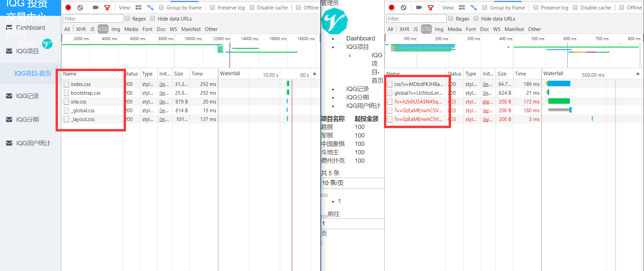
Task: Click Waterfall sort arrow in left DevTools
Action: click(315, 73)
